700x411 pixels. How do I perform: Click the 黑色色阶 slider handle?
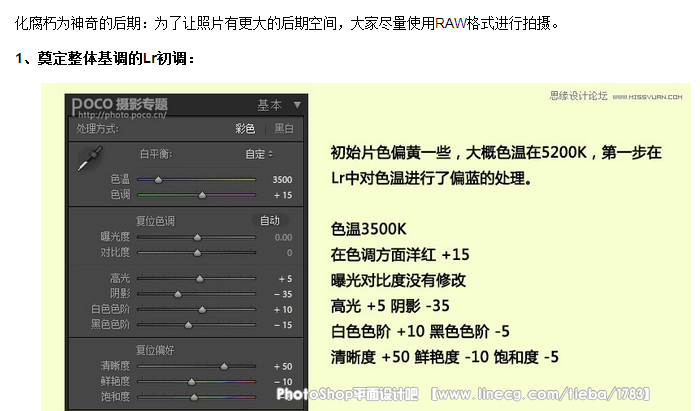coord(188,325)
